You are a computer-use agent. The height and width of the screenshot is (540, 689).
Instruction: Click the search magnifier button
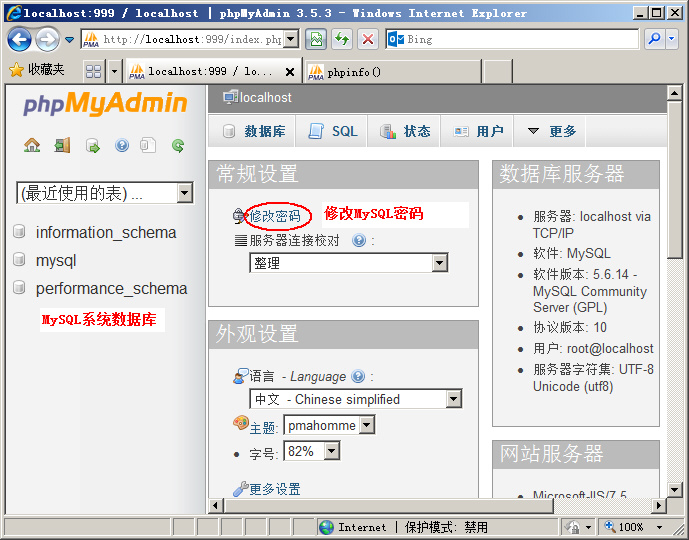[654, 40]
